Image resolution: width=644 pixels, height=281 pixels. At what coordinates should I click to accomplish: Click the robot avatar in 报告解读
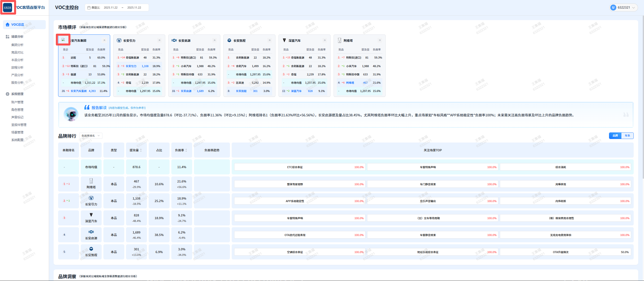pos(71,114)
